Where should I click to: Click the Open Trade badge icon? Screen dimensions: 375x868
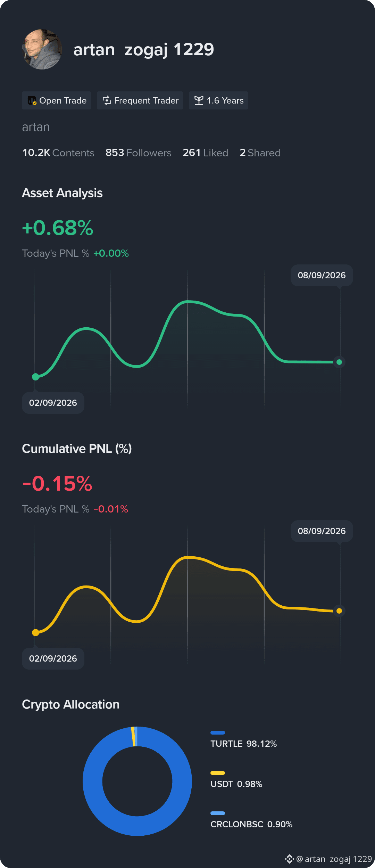point(32,101)
